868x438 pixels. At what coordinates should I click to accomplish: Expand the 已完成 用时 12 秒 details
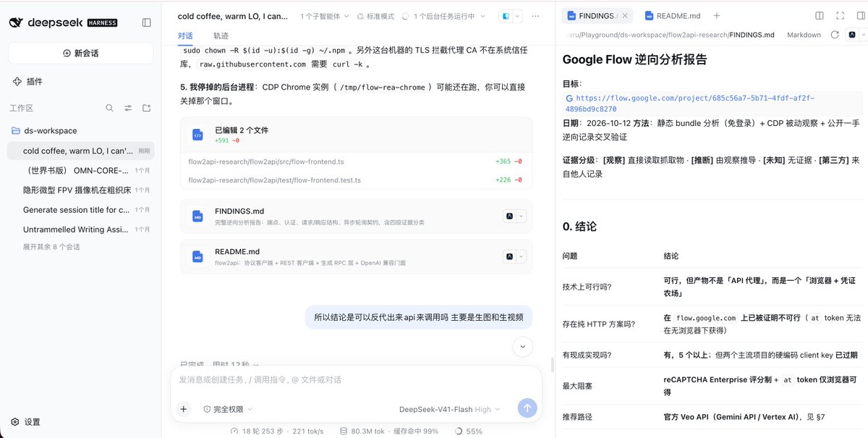click(220, 363)
